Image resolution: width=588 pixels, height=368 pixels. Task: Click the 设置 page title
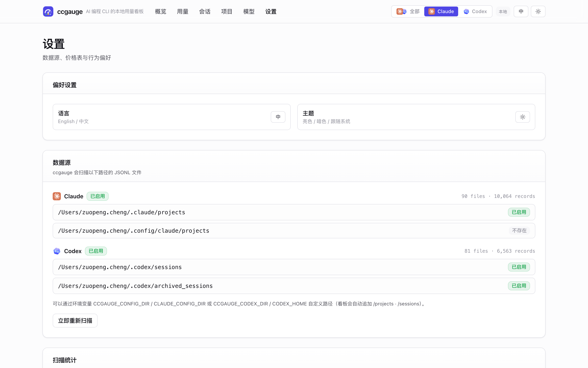(x=54, y=44)
